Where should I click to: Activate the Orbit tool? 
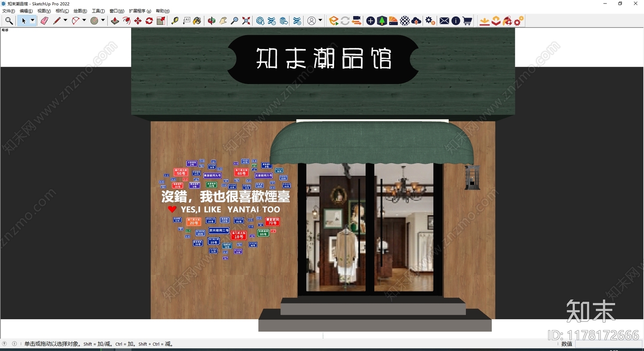pyautogui.click(x=212, y=21)
